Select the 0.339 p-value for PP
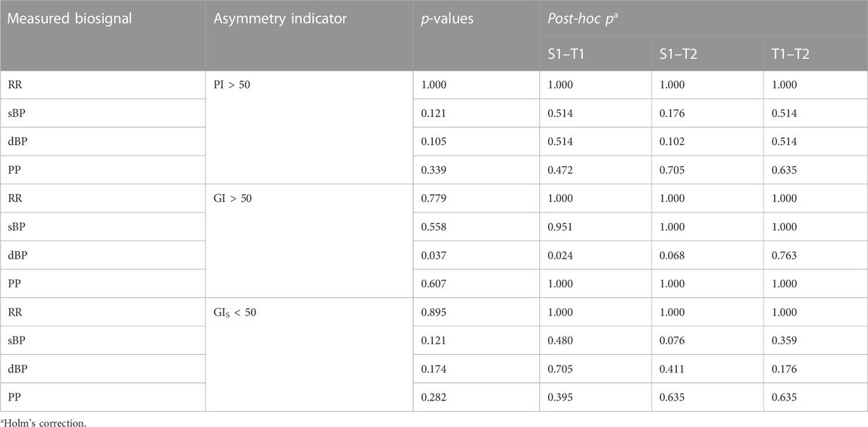868x427 pixels. click(476, 170)
